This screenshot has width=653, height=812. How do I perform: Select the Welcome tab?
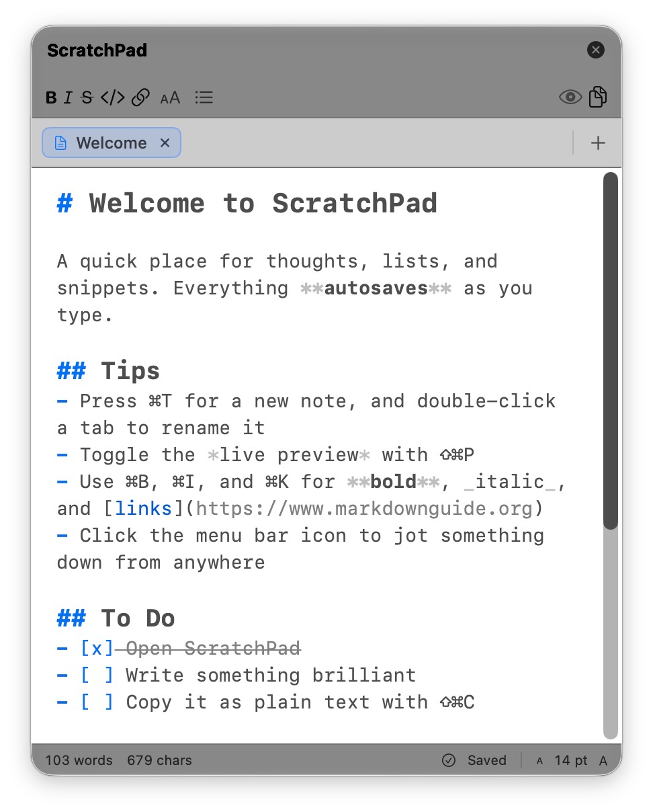112,143
